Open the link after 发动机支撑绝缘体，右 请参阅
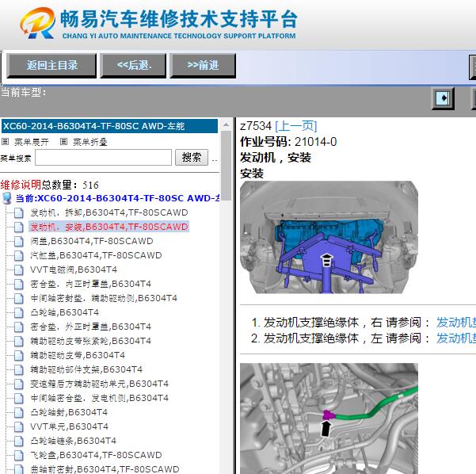This screenshot has width=476, height=474. pyautogui.click(x=456, y=323)
